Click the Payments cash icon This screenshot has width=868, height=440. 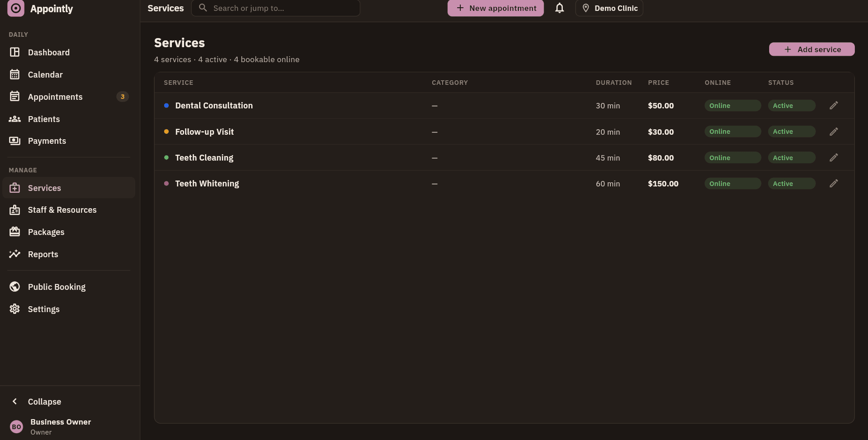[x=15, y=141]
